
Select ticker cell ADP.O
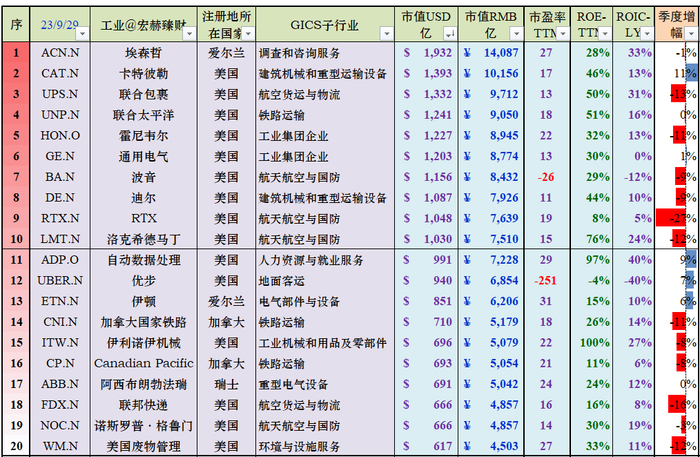(x=60, y=260)
